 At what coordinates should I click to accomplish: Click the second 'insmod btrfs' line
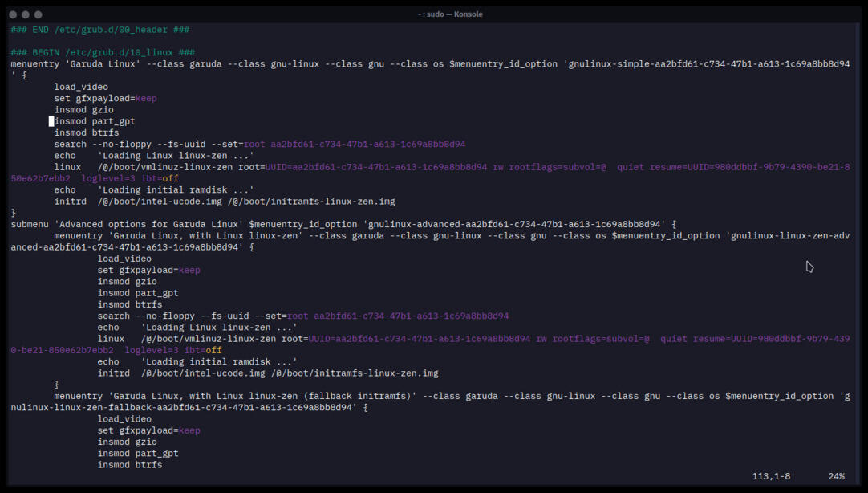pos(129,304)
